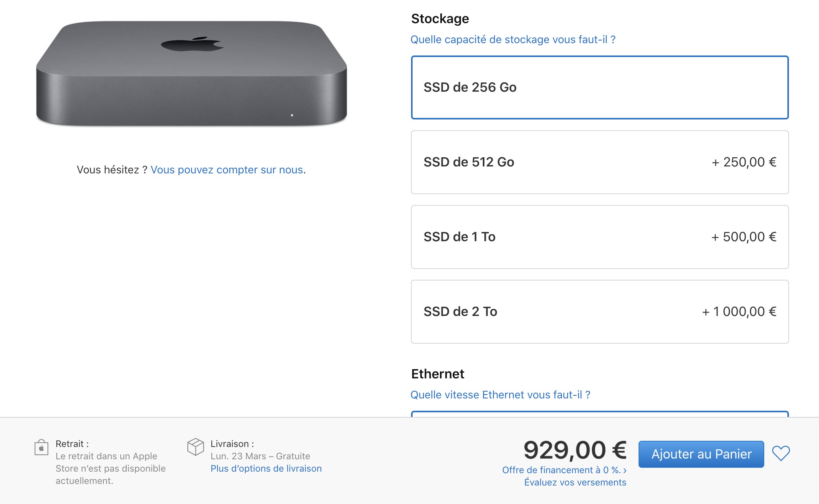Click the Apple Store bag pickup icon

(41, 447)
